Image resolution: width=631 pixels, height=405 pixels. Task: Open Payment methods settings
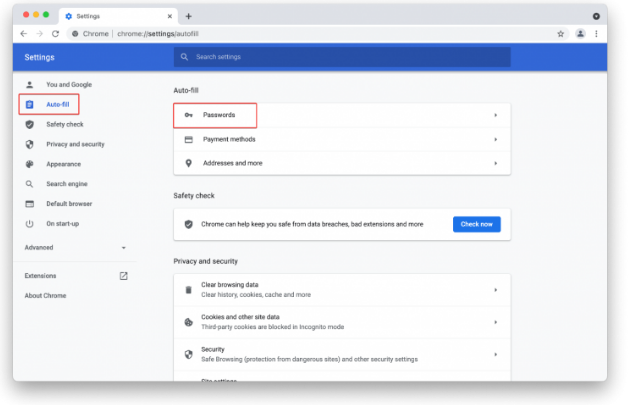pos(342,139)
